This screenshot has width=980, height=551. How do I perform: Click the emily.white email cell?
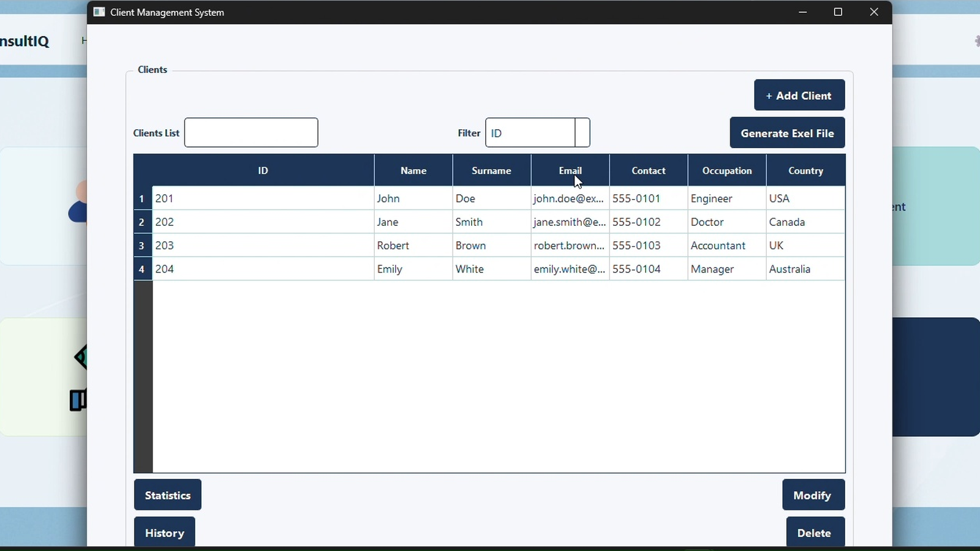[570, 269]
